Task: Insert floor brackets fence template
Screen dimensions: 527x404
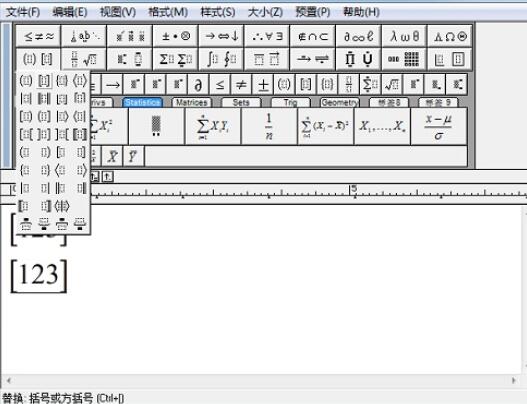Action: tap(62, 98)
